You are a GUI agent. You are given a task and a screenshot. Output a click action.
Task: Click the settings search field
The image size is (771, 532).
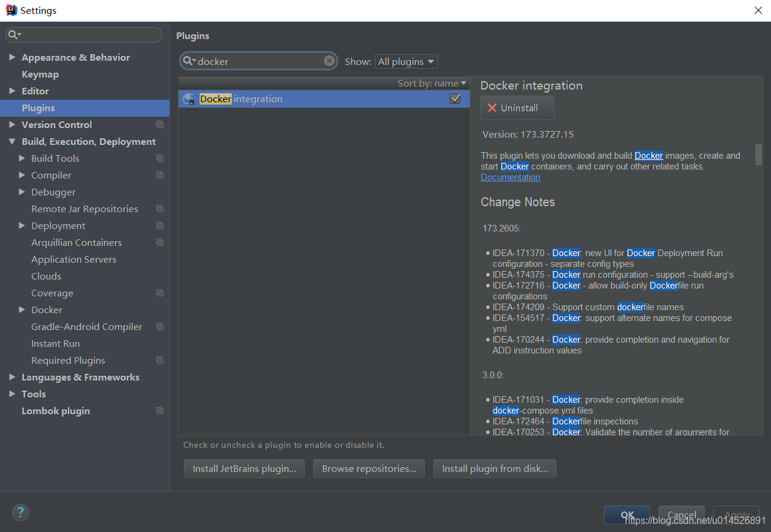click(84, 35)
